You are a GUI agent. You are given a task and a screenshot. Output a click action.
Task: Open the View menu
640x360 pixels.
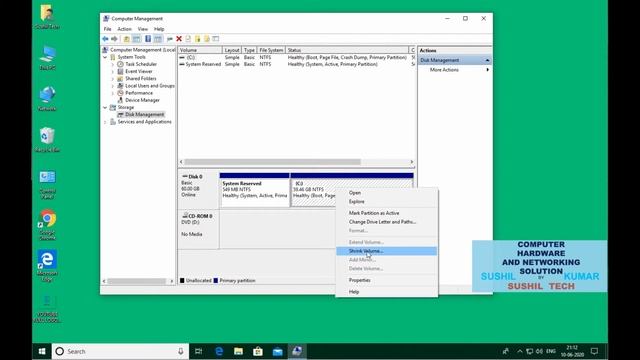[x=142, y=29]
